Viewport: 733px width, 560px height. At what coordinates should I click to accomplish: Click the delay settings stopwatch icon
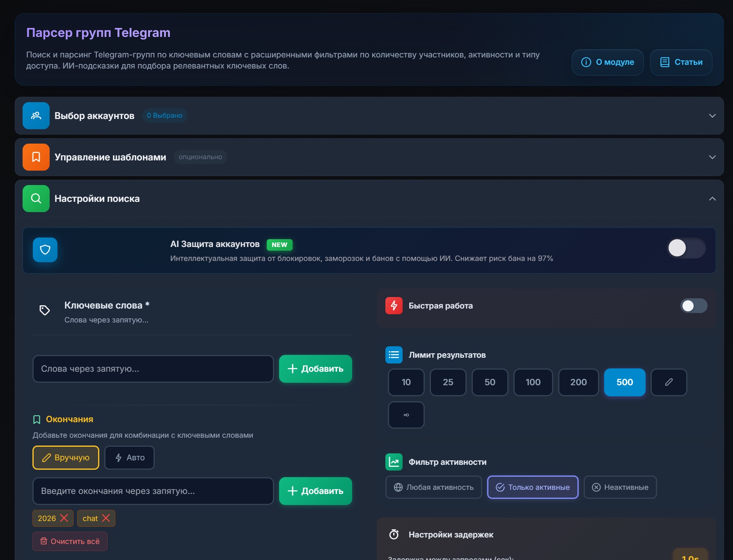point(394,535)
